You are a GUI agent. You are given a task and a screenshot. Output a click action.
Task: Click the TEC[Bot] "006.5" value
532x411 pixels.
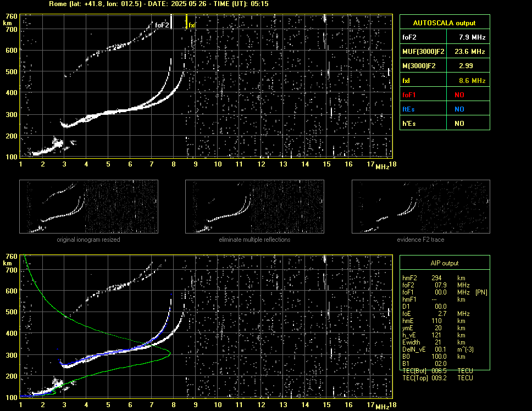click(x=439, y=371)
